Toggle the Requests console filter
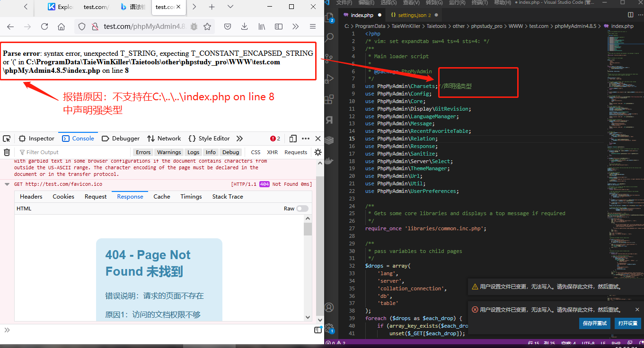644x348 pixels. pos(296,152)
